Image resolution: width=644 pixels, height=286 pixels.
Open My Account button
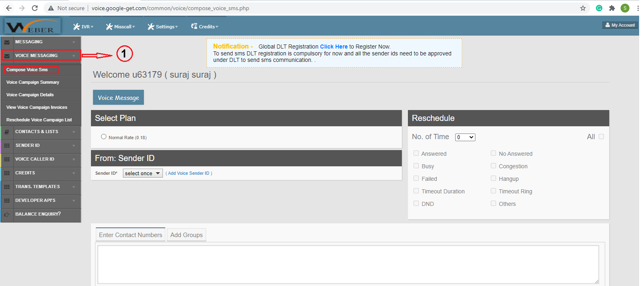(x=620, y=25)
